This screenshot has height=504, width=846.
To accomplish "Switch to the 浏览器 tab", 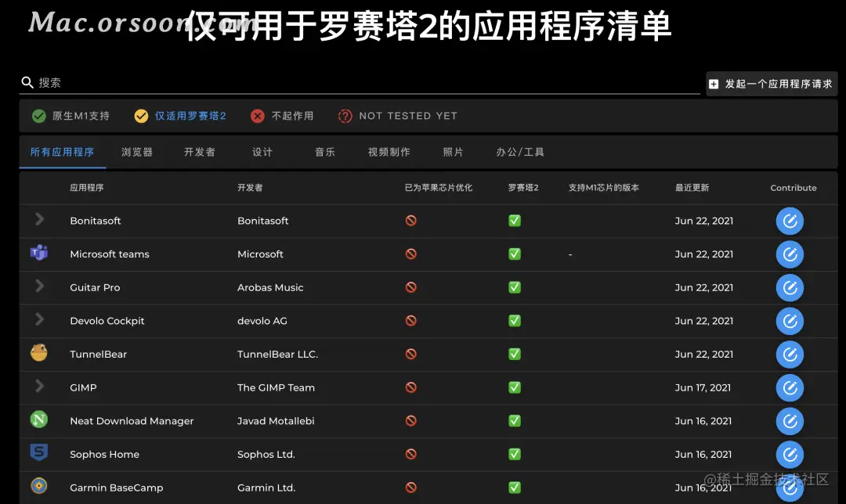I will (137, 152).
